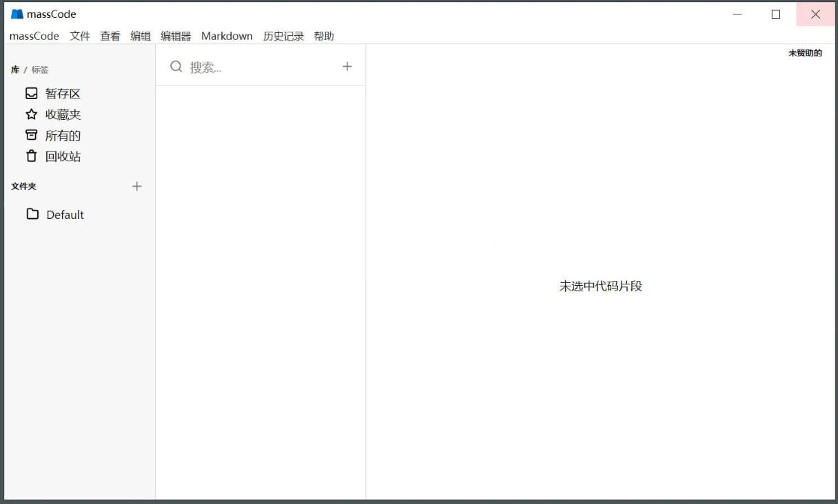Viewport: 838px width, 504px height.
Task: Add a new folder with plus icon
Action: [136, 187]
